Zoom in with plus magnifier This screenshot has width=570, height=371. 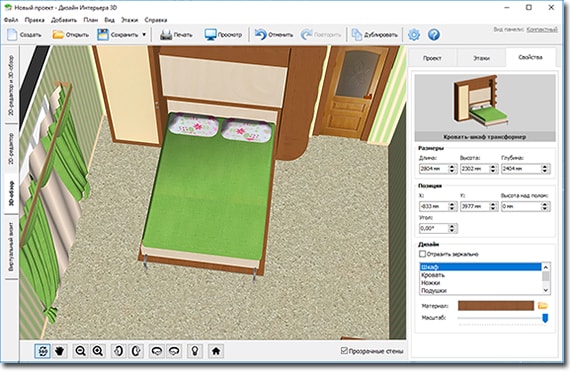(98, 351)
